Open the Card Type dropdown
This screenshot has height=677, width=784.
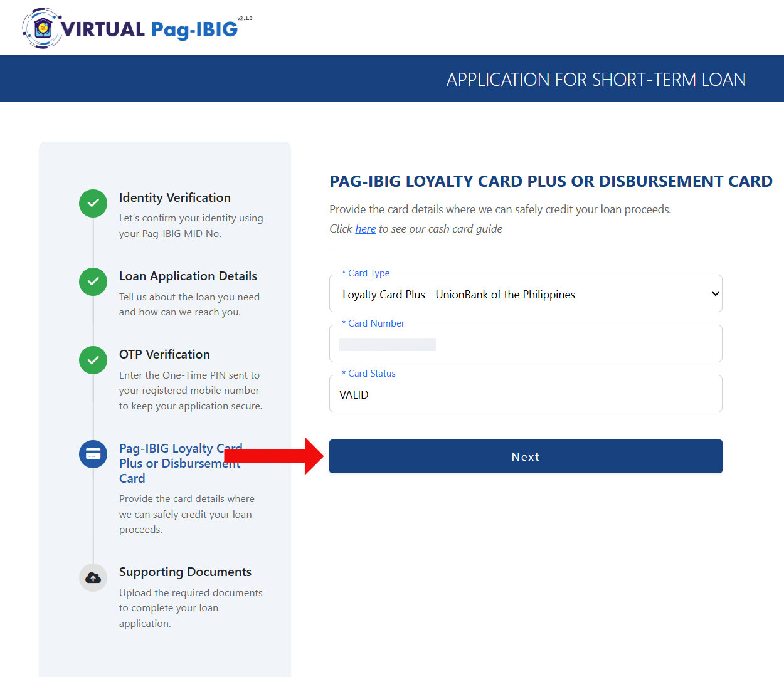(526, 294)
